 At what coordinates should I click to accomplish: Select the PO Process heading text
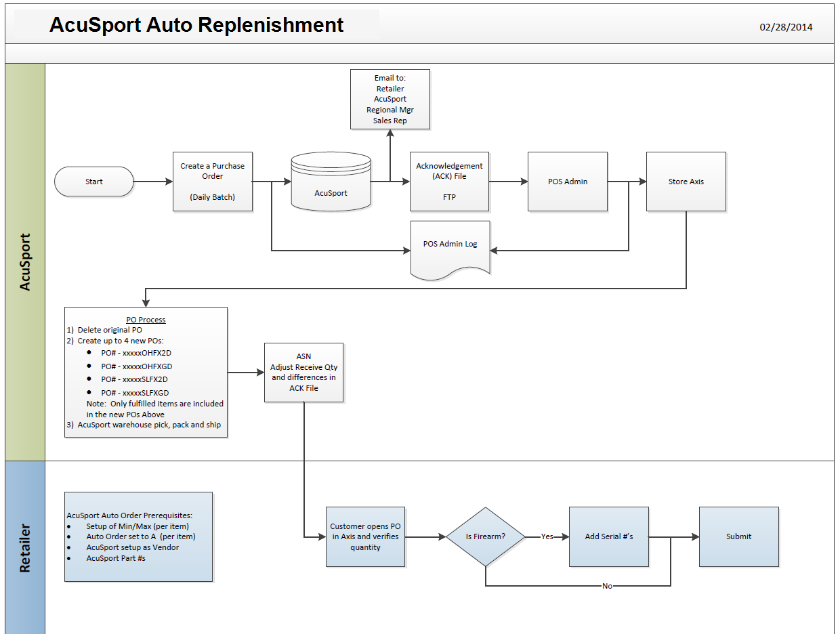146,320
